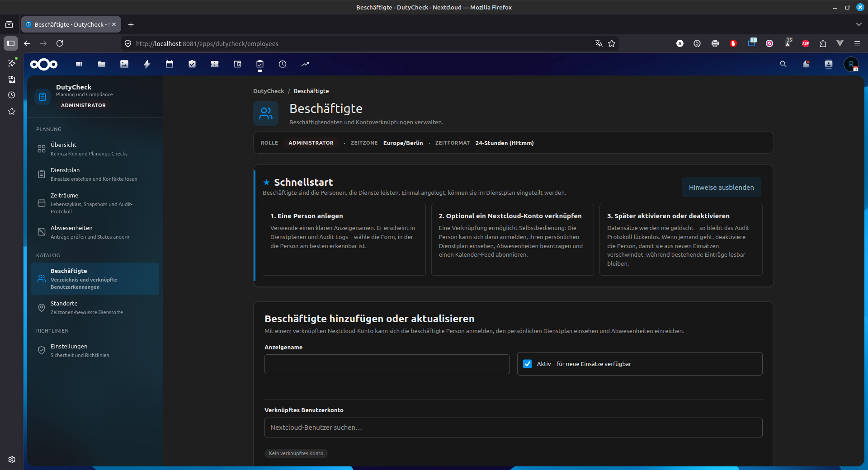Open the Nextcloud logo home link
Viewport: 868px width, 470px height.
pyautogui.click(x=44, y=64)
